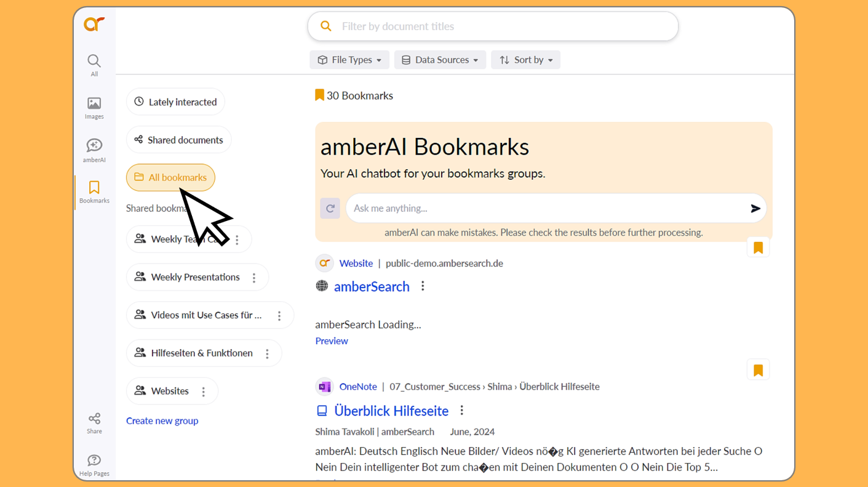Expand the Data Sources dropdown
Viewport: 868px width, 487px height.
[440, 60]
